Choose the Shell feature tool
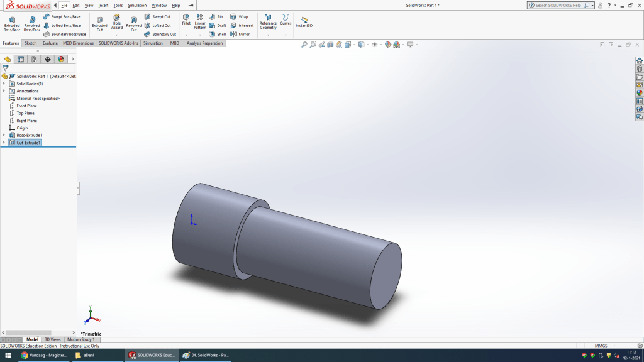644x362 pixels. click(x=218, y=34)
